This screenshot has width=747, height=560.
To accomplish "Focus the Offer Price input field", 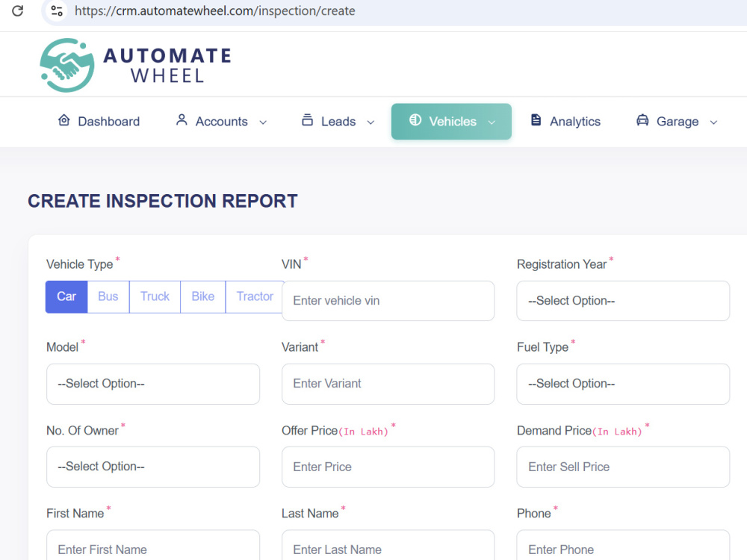I will pyautogui.click(x=388, y=467).
